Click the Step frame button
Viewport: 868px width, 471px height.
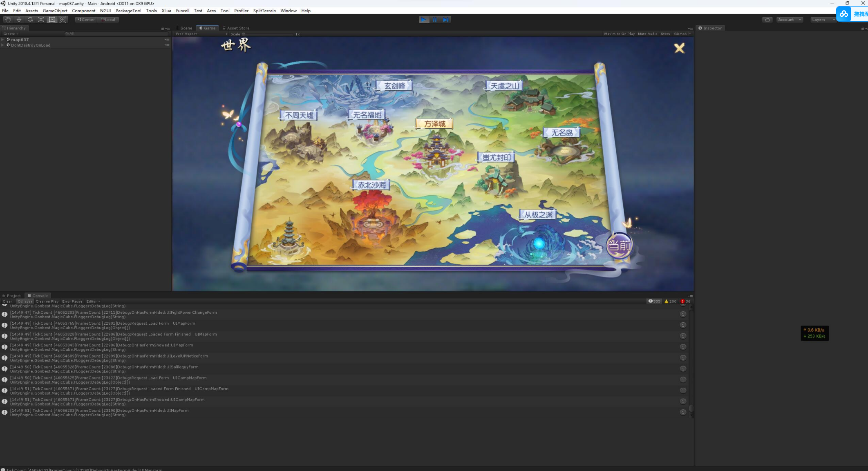(x=446, y=20)
